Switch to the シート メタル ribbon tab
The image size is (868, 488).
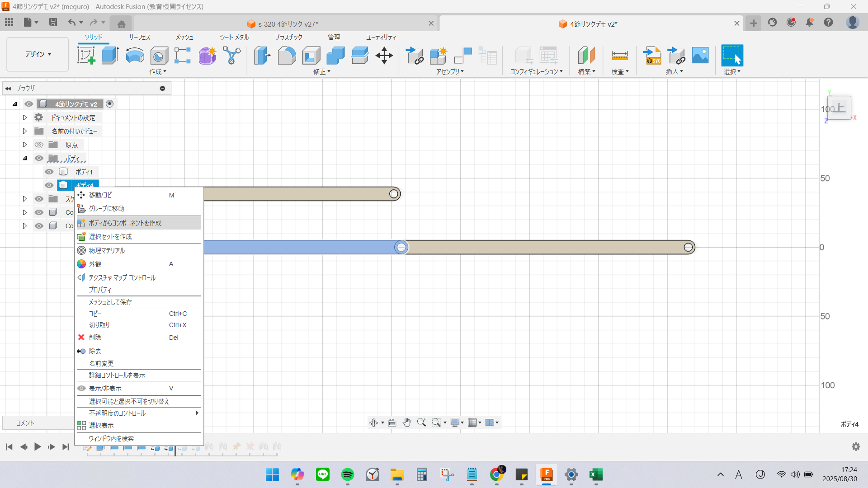pyautogui.click(x=234, y=38)
